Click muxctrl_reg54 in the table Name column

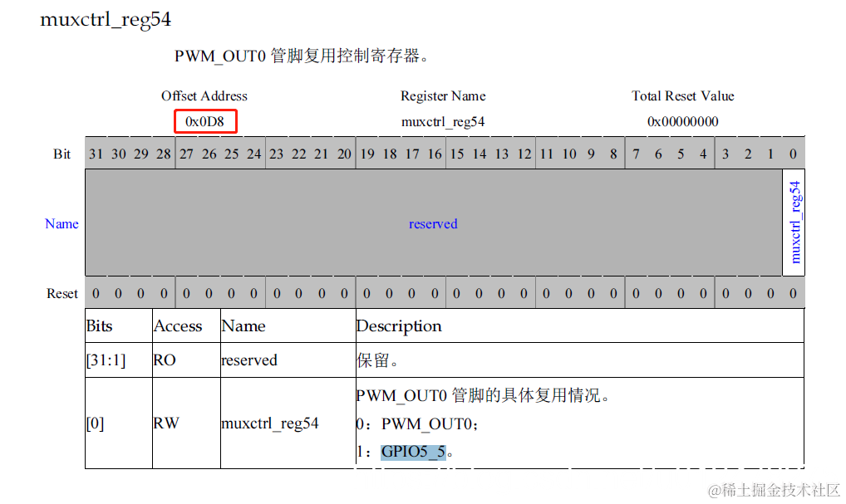(x=270, y=423)
